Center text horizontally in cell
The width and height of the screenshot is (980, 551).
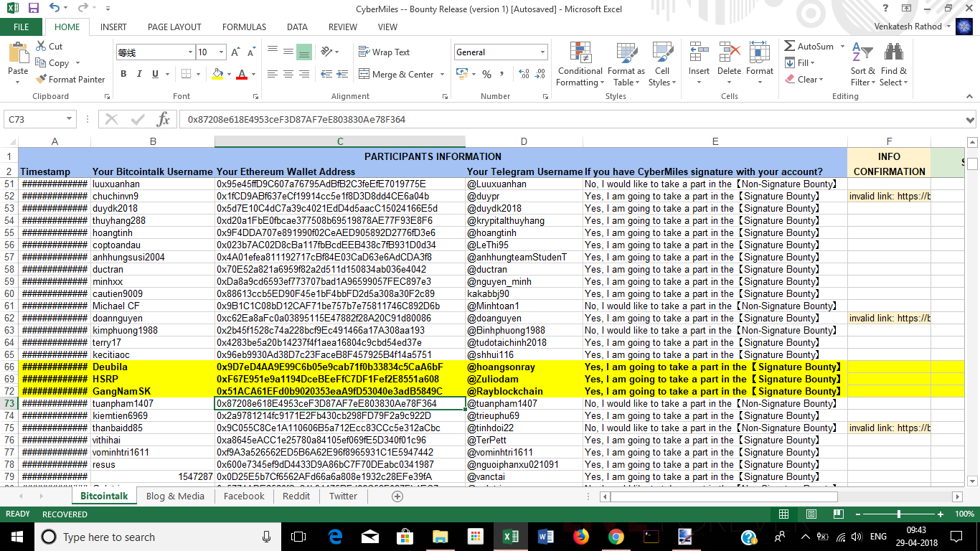[x=288, y=74]
